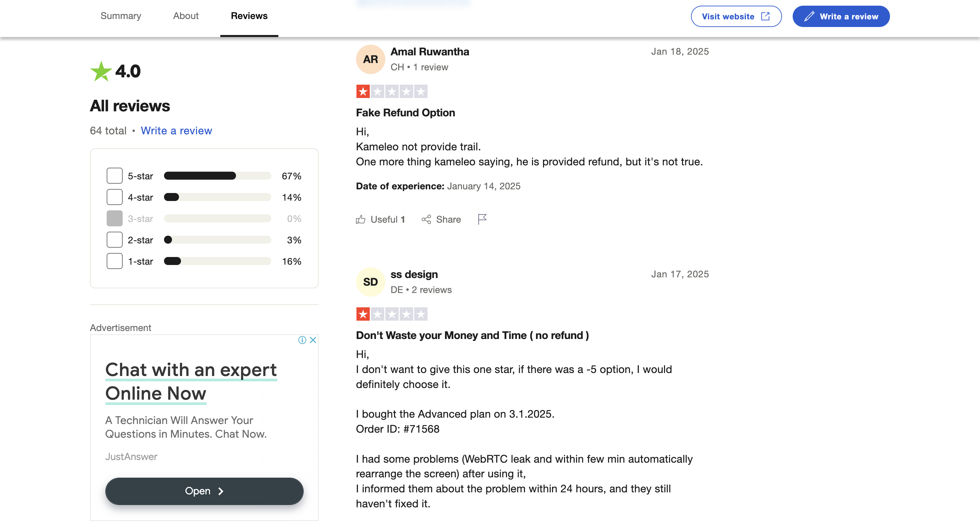Click the Jan 17, 2025 review date

(x=680, y=274)
